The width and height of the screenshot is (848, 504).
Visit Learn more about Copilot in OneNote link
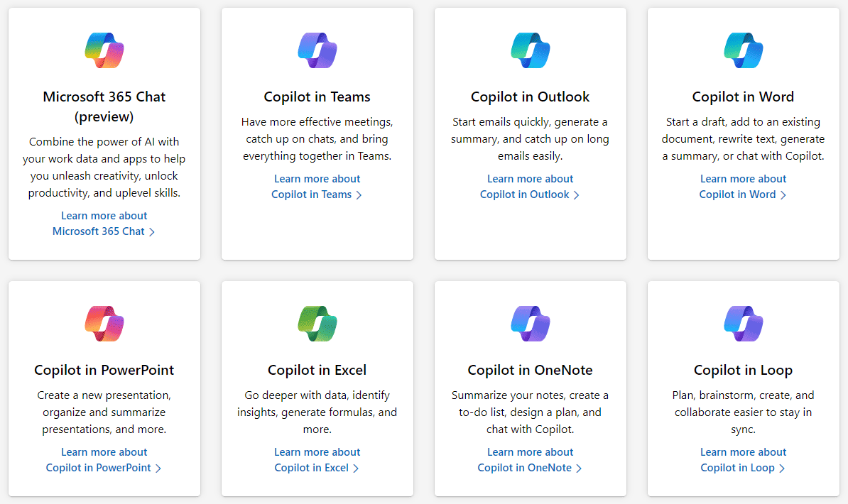click(530, 460)
